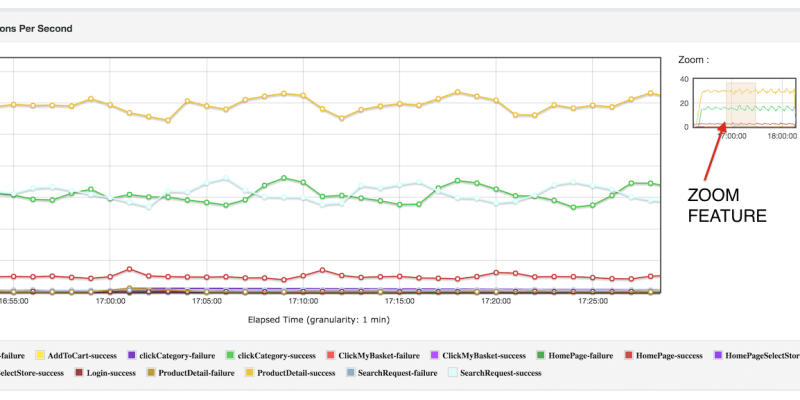Click the highlighted selection in the zoom overview
800x400 pixels.
pyautogui.click(x=740, y=104)
